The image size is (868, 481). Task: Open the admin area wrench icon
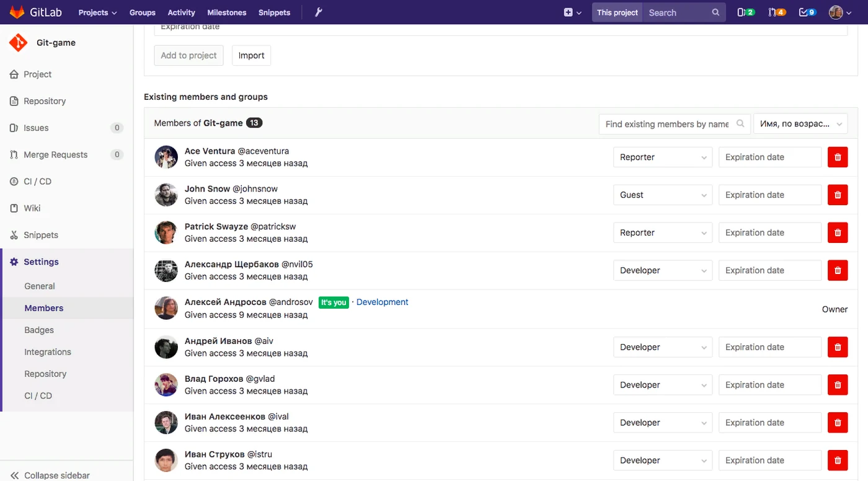pyautogui.click(x=319, y=12)
